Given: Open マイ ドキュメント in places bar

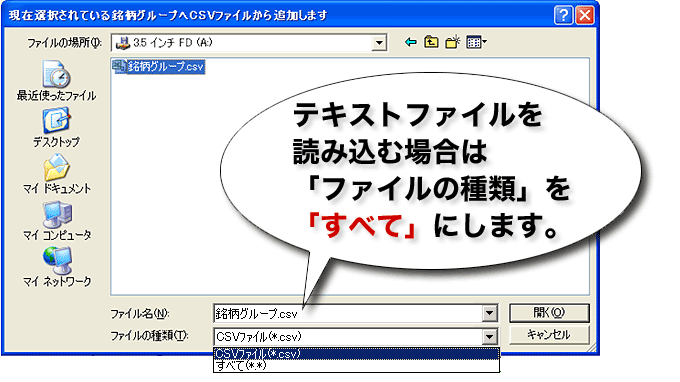Looking at the screenshot, I should [56, 174].
